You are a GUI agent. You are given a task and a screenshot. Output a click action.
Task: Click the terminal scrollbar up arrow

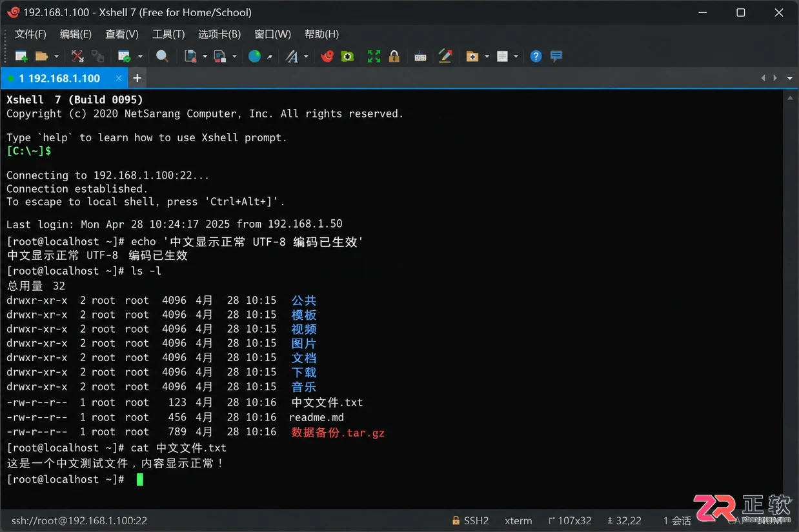tap(791, 97)
